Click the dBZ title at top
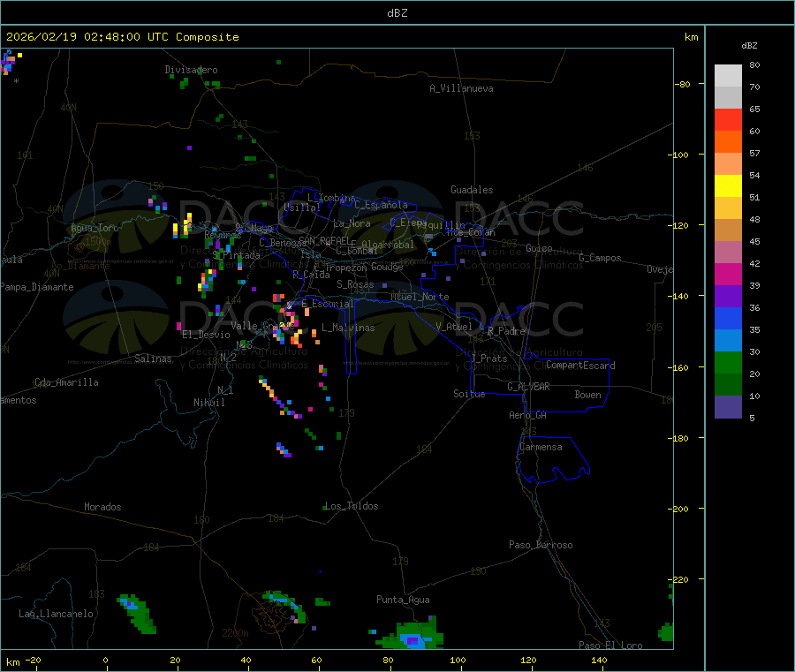Viewport: 795px width, 672px height. pos(397,13)
